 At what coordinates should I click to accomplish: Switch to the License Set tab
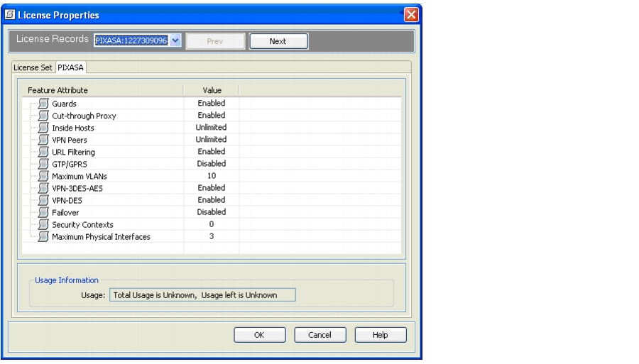[33, 67]
